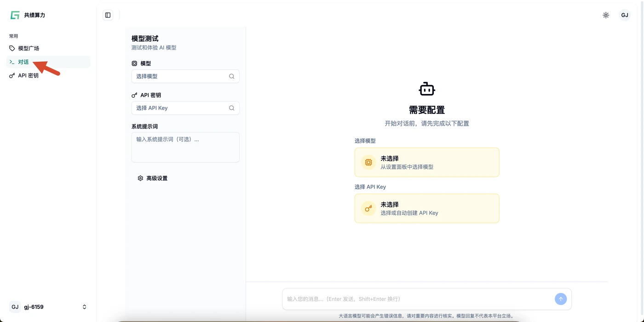Click the disclaimer text at the bottom

(427, 316)
